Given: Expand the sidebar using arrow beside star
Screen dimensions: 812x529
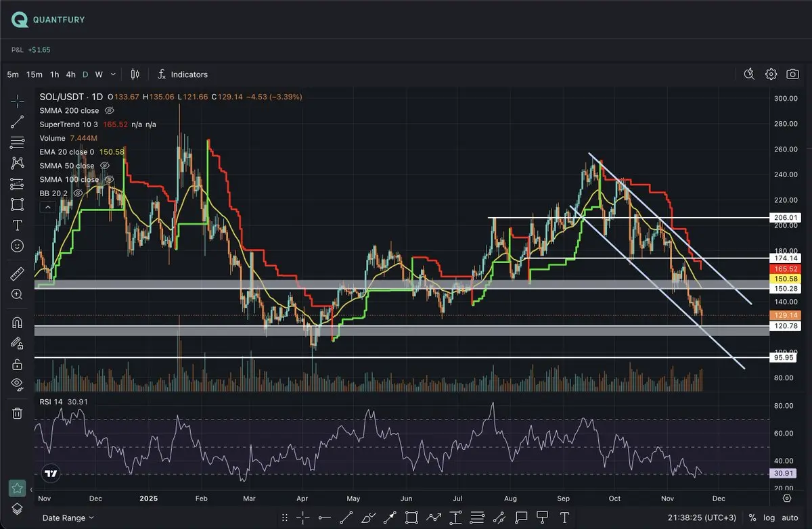Looking at the screenshot, I should point(32,488).
